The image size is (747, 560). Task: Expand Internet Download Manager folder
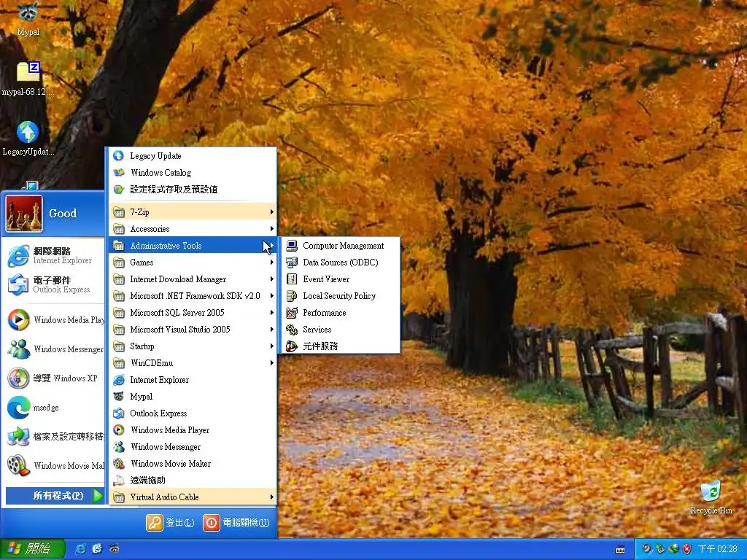click(x=193, y=279)
